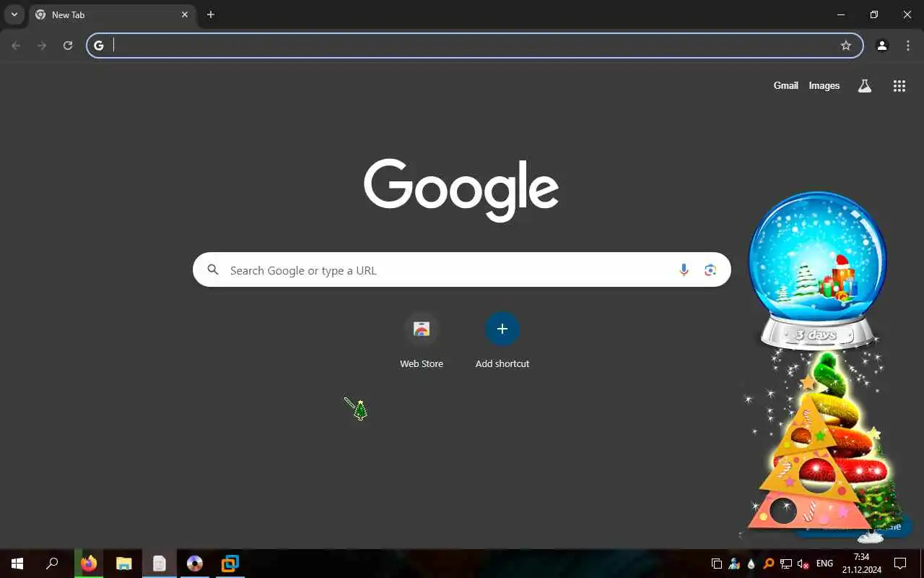Close the New Tab tab
This screenshot has width=924, height=578.
[185, 14]
